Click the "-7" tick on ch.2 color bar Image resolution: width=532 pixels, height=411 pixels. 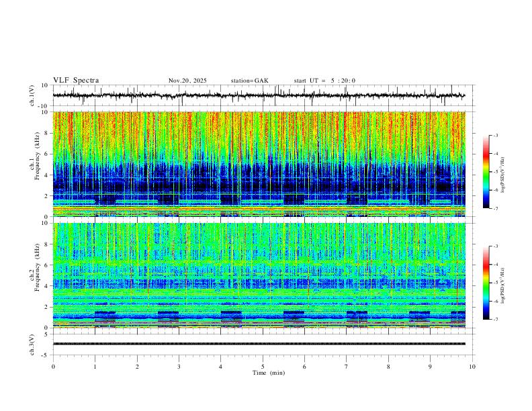pos(496,320)
